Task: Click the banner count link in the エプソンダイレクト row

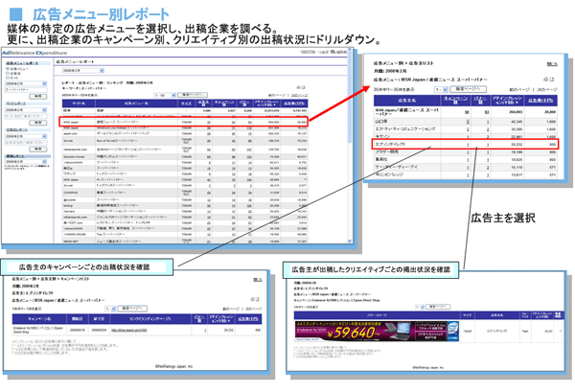Action: point(488,145)
